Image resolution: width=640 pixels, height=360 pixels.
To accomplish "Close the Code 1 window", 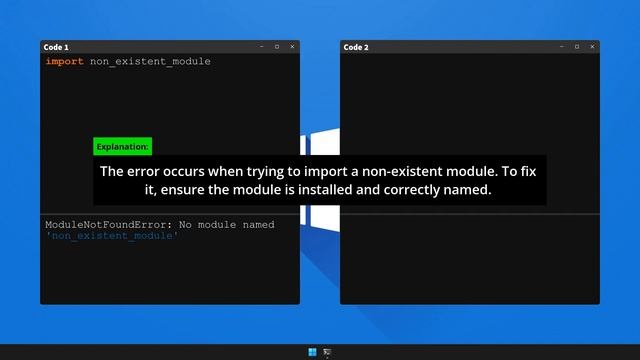I will pyautogui.click(x=292, y=47).
